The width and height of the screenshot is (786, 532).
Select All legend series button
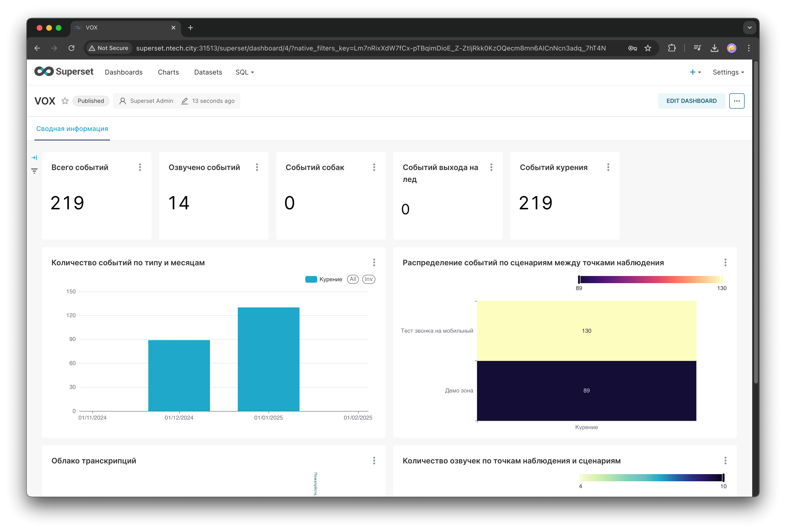(353, 279)
